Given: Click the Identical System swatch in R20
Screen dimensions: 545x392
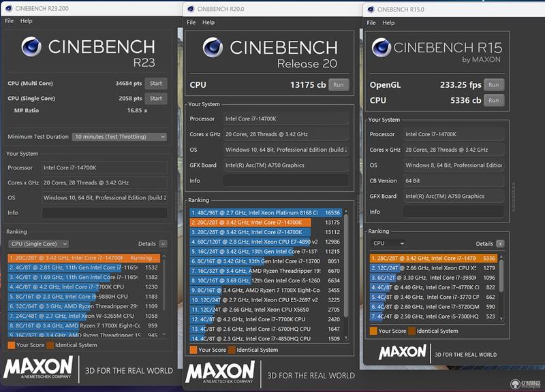Looking at the screenshot, I should point(232,350).
